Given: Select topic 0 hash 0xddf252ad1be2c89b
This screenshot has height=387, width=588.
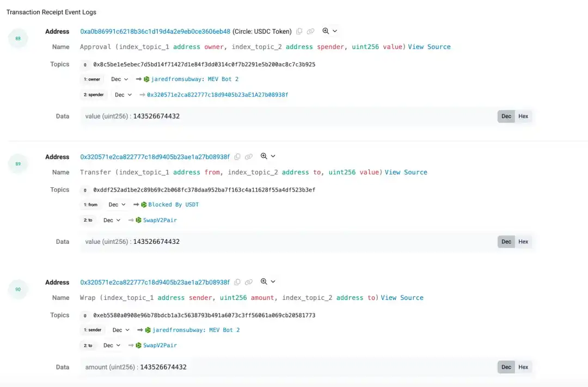Looking at the screenshot, I should click(x=204, y=190).
